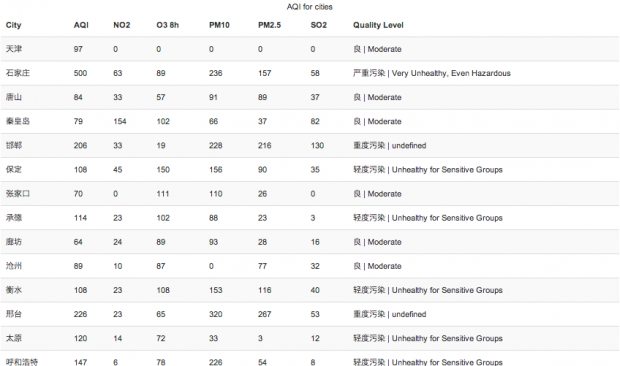Click Moderate quality text in 沧州 row
Viewport: 620px width, 366px height.
point(384,266)
